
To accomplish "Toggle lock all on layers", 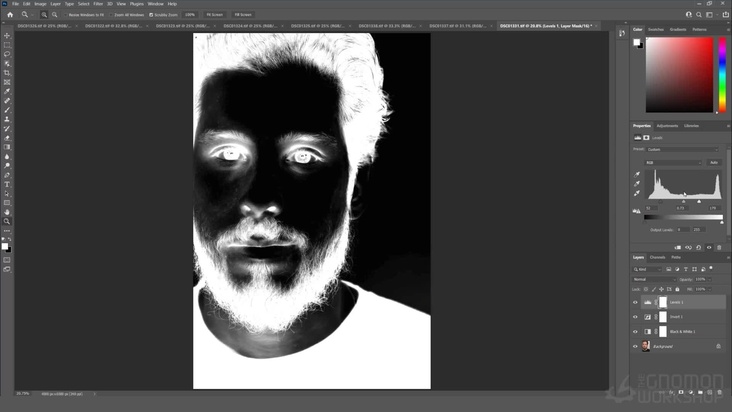I will click(677, 289).
